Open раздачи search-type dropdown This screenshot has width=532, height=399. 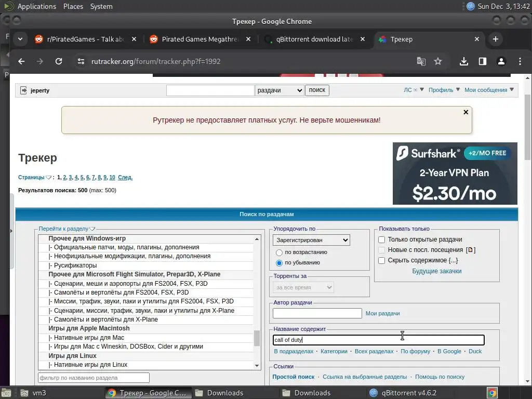(x=280, y=90)
